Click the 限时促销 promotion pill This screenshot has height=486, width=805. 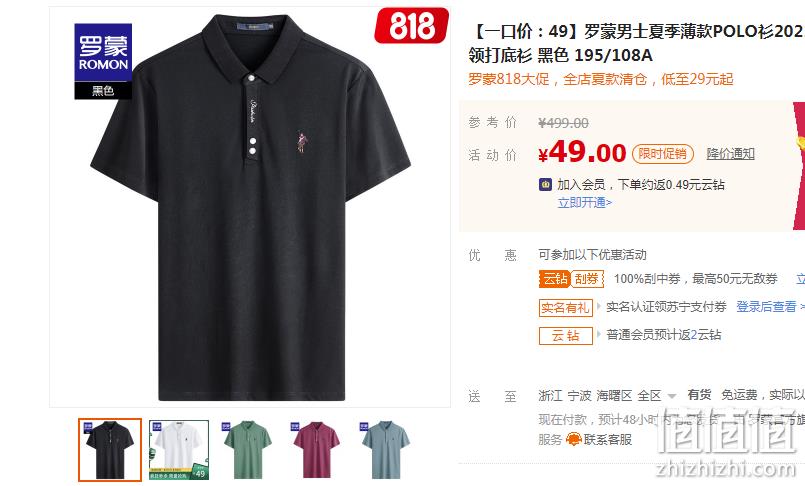662,153
